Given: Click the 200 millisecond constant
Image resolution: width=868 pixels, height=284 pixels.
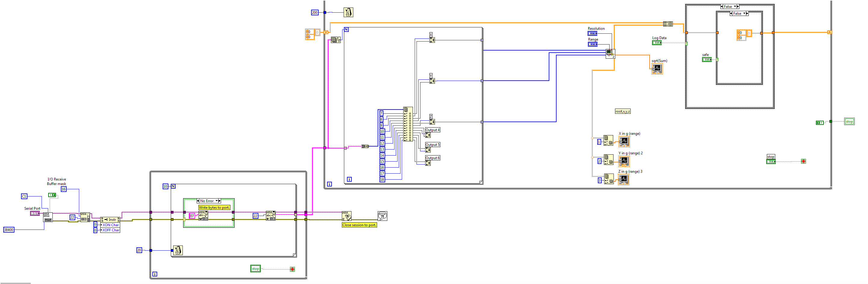Looking at the screenshot, I should click(315, 12).
